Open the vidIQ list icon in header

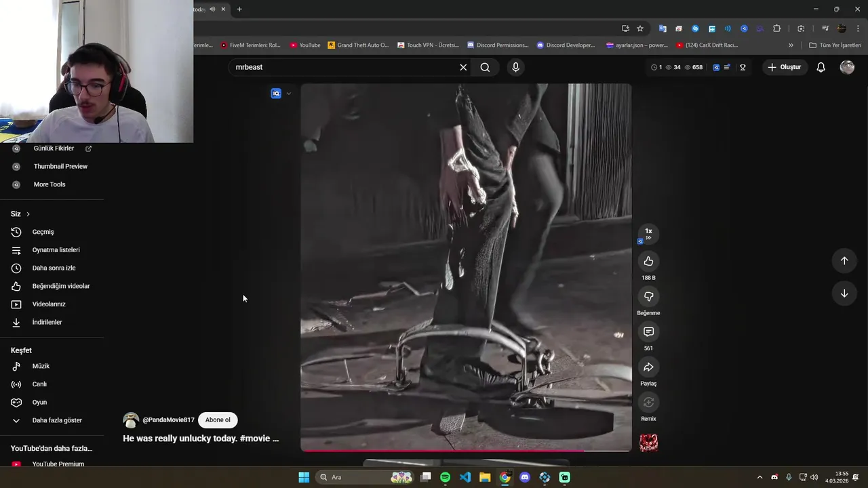(x=727, y=67)
